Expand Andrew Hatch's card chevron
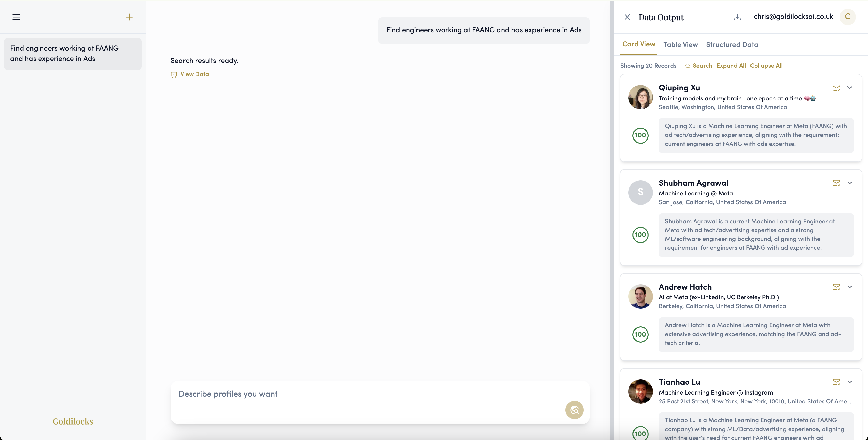This screenshot has width=868, height=440. 850,287
